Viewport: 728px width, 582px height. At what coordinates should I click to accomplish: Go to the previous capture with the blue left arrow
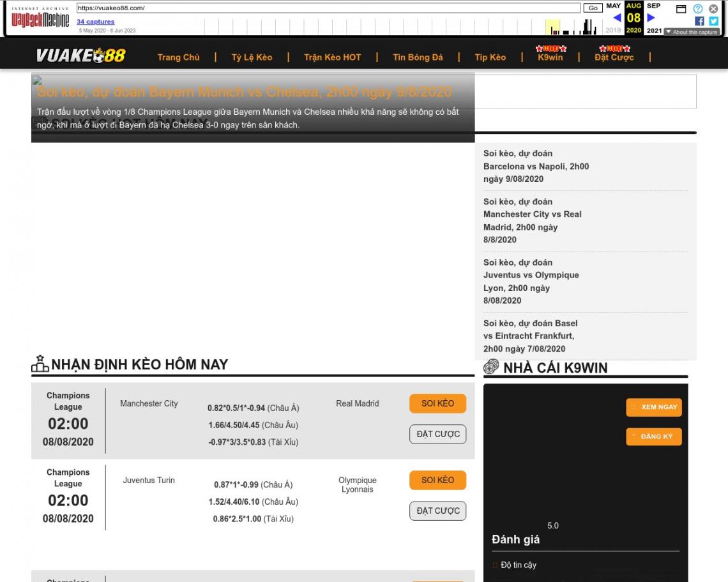click(617, 18)
